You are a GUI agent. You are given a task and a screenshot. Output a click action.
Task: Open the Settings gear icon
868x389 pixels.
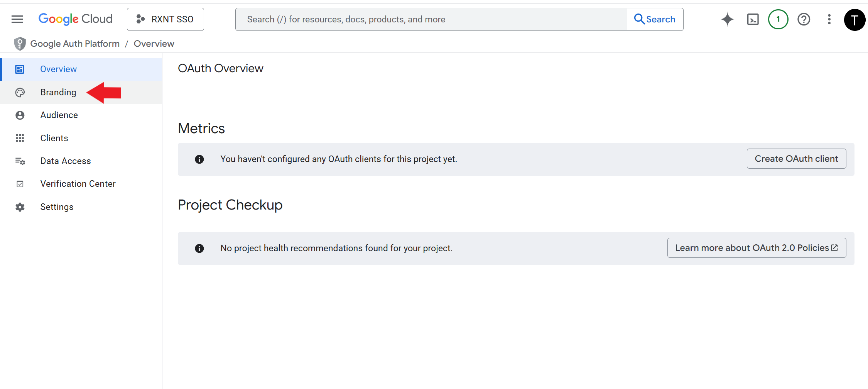point(20,207)
